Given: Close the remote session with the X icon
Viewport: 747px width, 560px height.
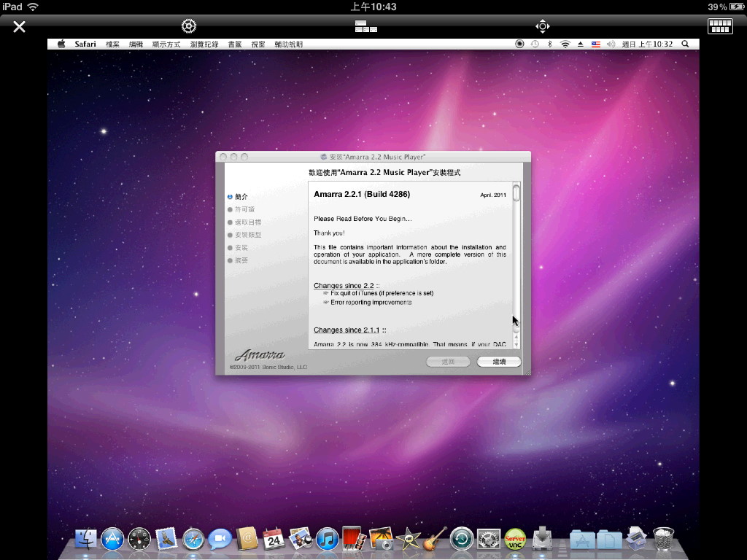Looking at the screenshot, I should pyautogui.click(x=19, y=27).
